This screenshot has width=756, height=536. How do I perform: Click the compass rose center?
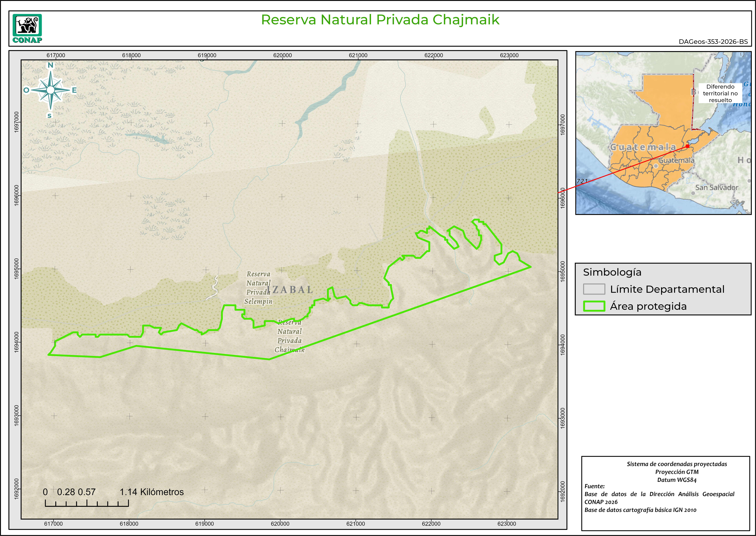[50, 90]
